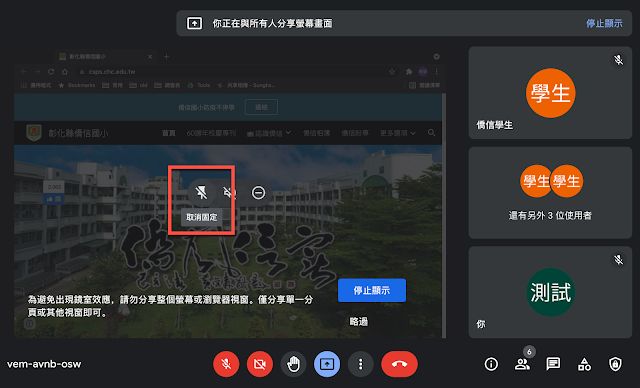Screen dimensions: 640x388
Task: Click the profile avatar in shared browser toolbar
Action: 423,72
